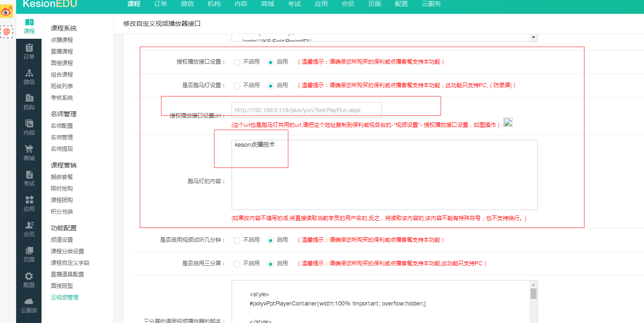Open 云视频管理 link in the sidebar
Viewport: 644px width, 323px height.
(65, 298)
